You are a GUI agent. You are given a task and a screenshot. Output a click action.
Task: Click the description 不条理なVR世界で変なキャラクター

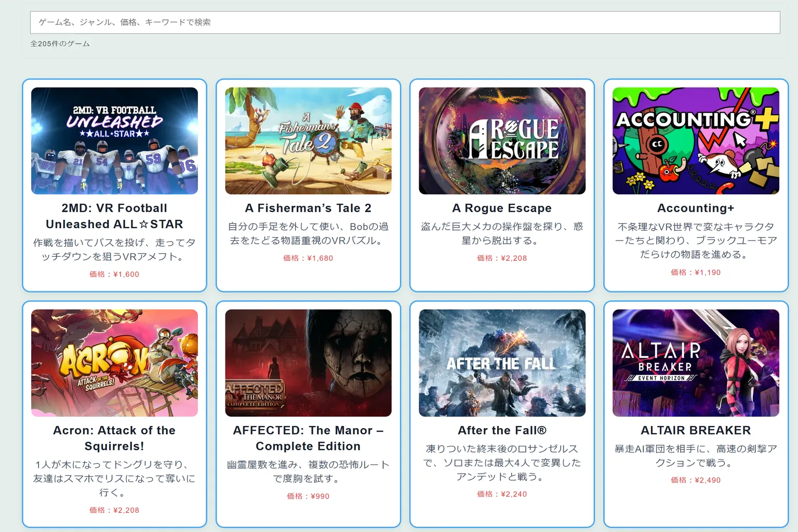pyautogui.click(x=696, y=241)
